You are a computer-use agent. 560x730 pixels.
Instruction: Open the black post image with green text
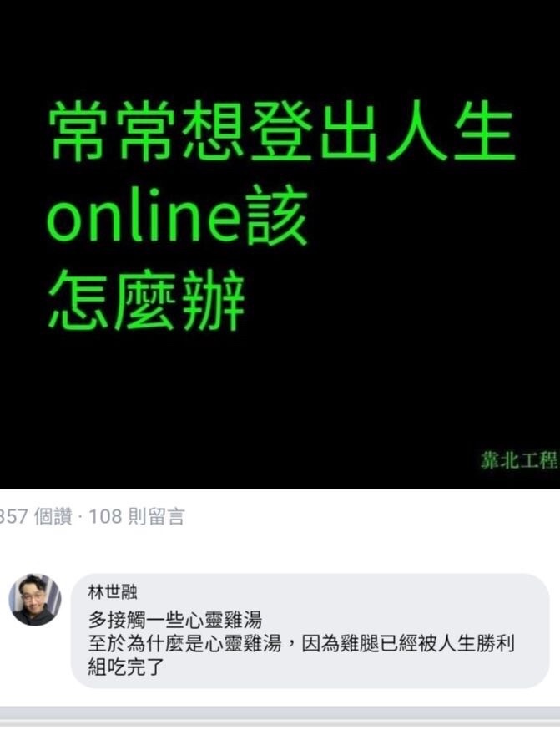[x=280, y=244]
